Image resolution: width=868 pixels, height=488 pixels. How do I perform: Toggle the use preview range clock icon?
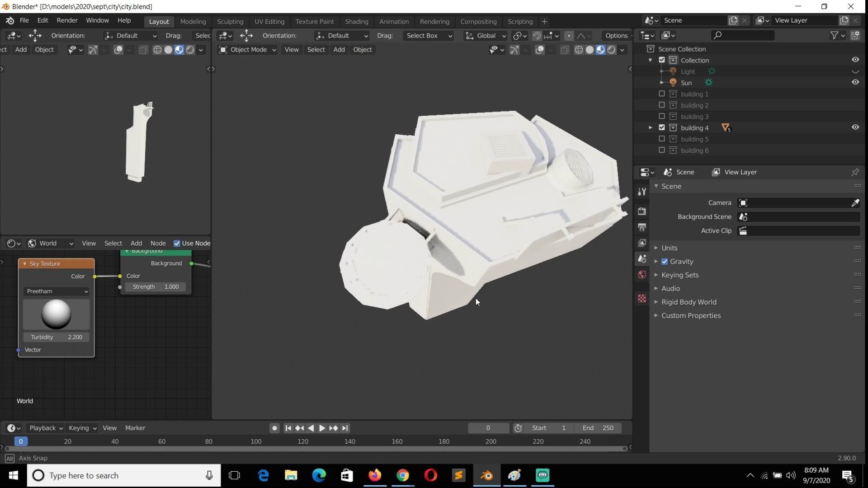[518, 428]
